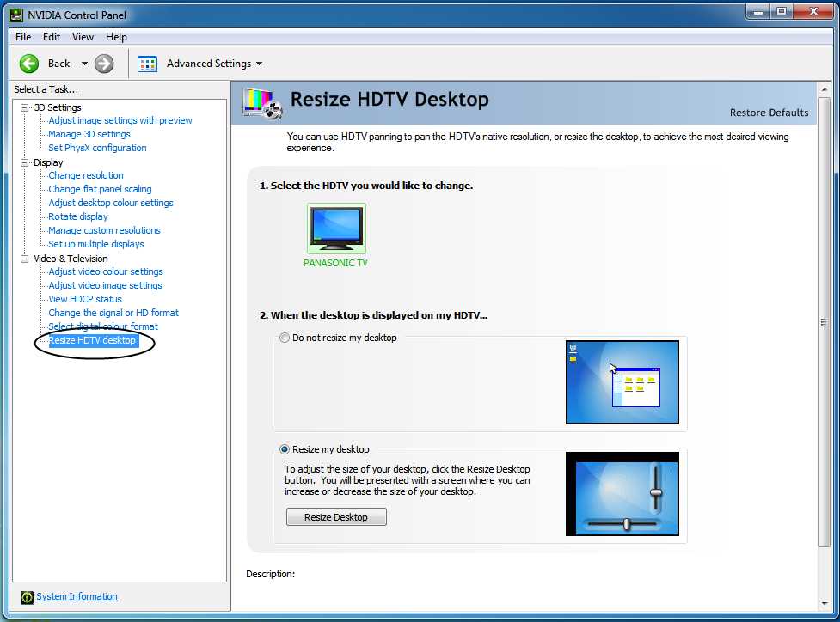Collapse the Video & Television tree node
Screen dimensions: 840x622
24,259
